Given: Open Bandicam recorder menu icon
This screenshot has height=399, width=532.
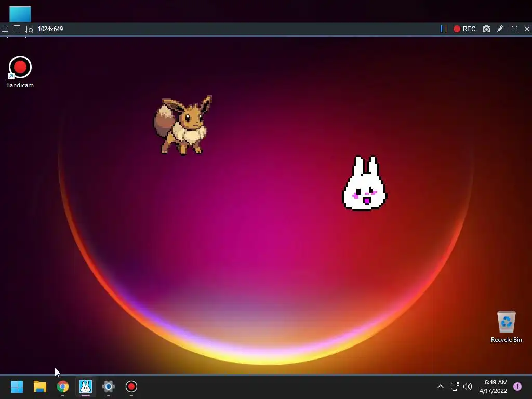Looking at the screenshot, I should [5, 29].
